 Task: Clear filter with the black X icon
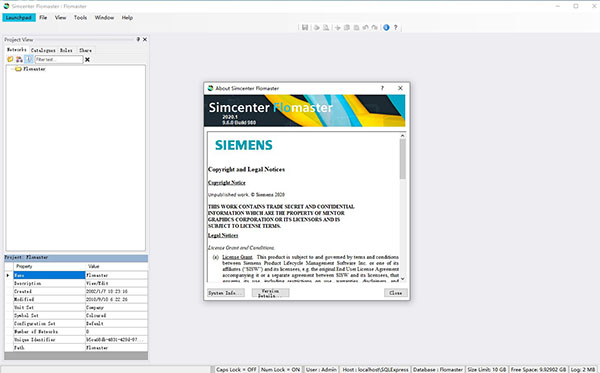(x=87, y=60)
